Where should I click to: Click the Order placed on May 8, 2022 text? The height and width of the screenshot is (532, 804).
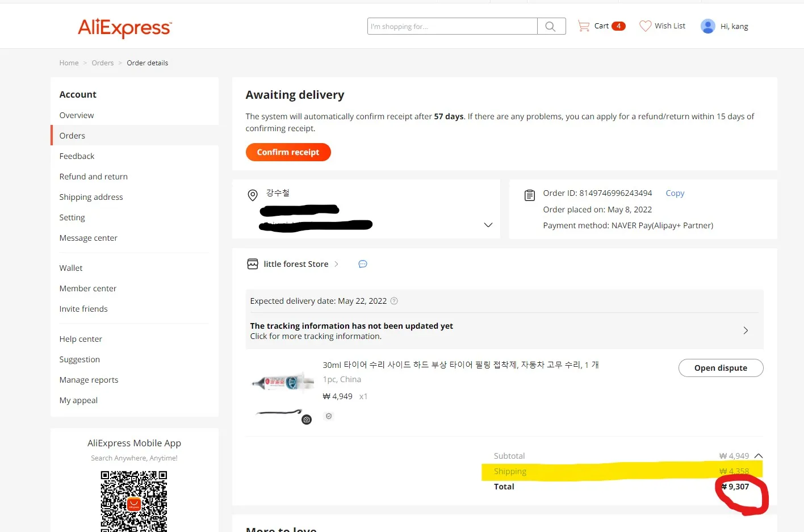[x=597, y=210]
